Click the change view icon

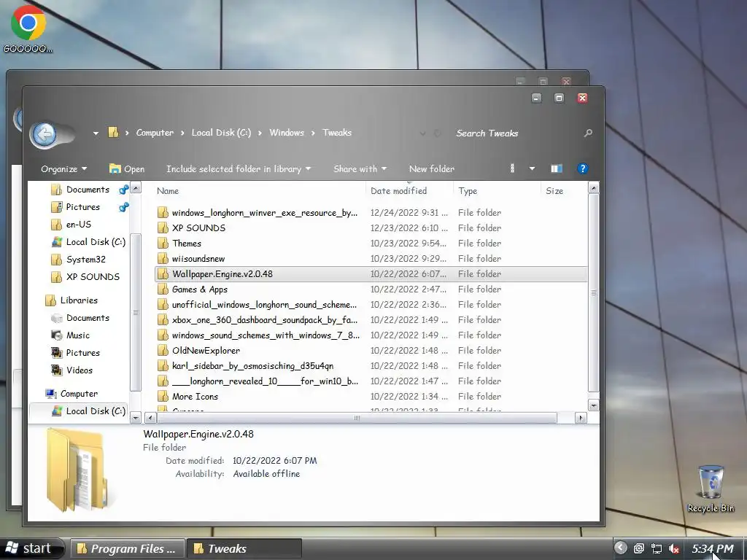point(513,168)
